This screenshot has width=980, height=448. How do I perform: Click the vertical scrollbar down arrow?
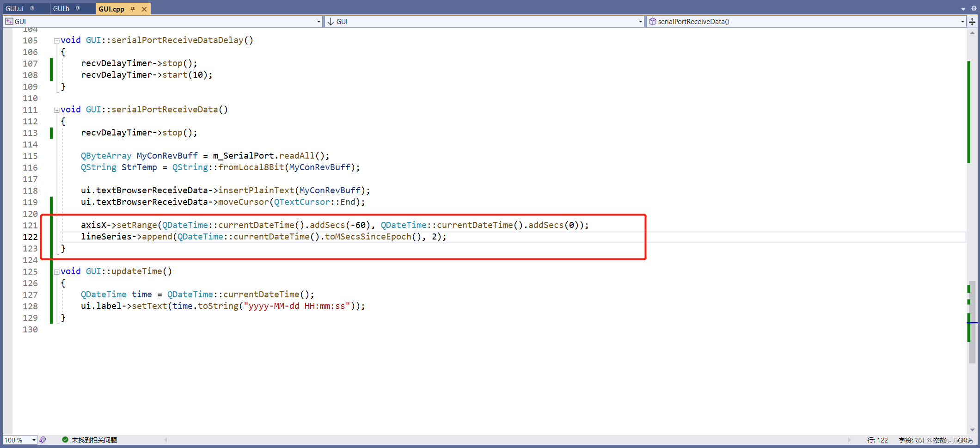972,430
